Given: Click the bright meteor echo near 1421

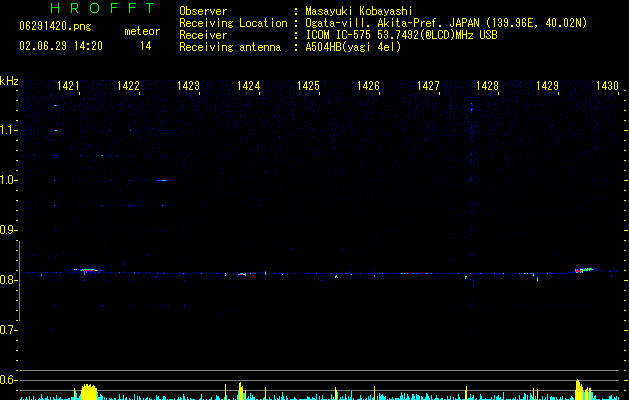Looking at the screenshot, I should click(88, 270).
